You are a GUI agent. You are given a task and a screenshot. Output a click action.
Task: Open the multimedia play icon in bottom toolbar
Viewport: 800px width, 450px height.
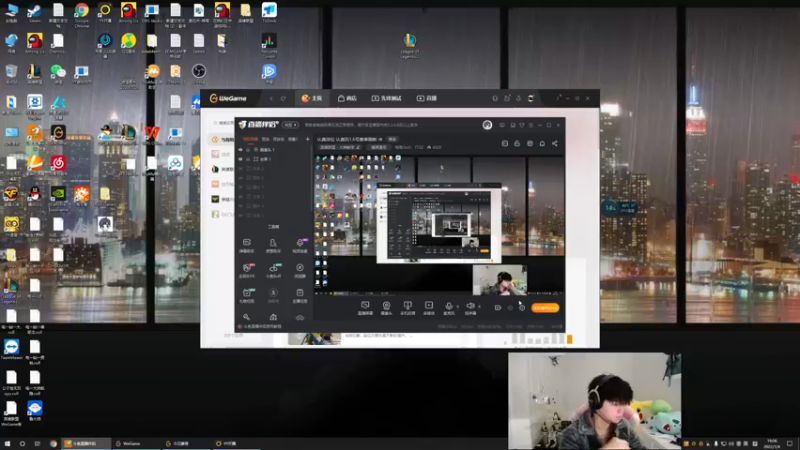pos(429,305)
